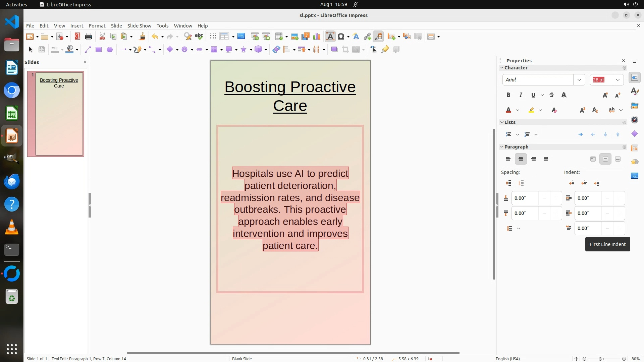This screenshot has width=644, height=362.
Task: Open the font size dropdown arrow
Action: click(x=618, y=80)
